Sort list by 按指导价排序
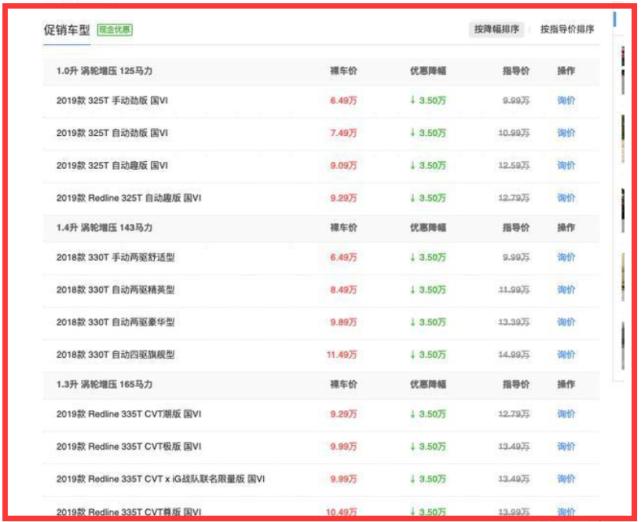This screenshot has height=522, width=641. point(567,29)
